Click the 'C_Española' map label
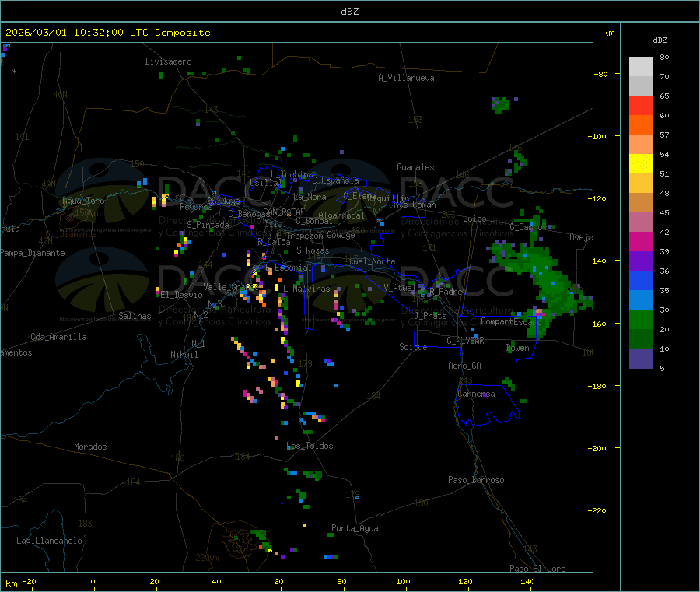Image resolution: width=700 pixels, height=592 pixels. click(336, 180)
